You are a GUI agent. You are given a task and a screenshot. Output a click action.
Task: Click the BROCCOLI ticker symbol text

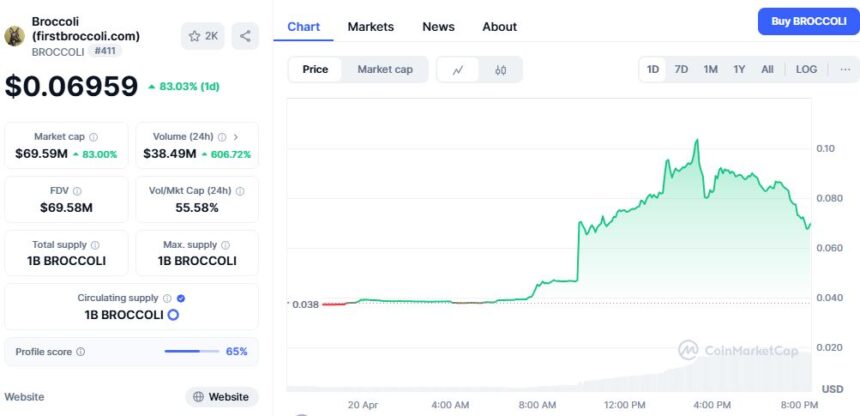(58, 52)
